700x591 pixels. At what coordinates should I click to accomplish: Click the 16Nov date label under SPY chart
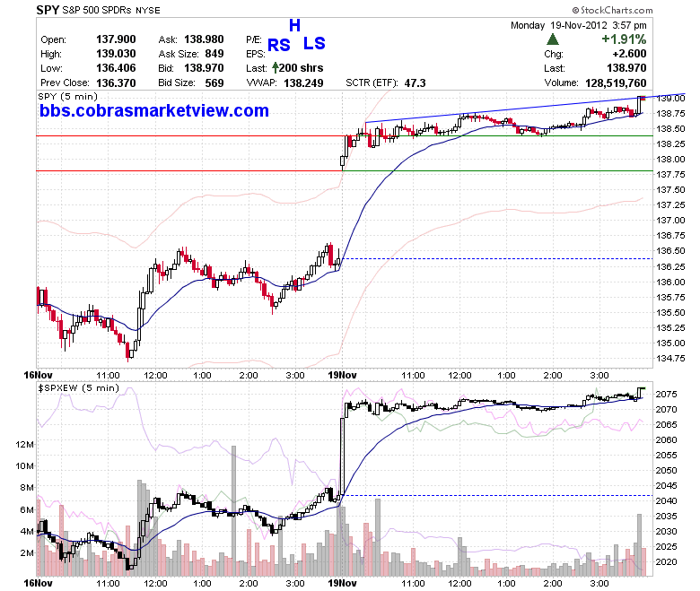[x=38, y=375]
